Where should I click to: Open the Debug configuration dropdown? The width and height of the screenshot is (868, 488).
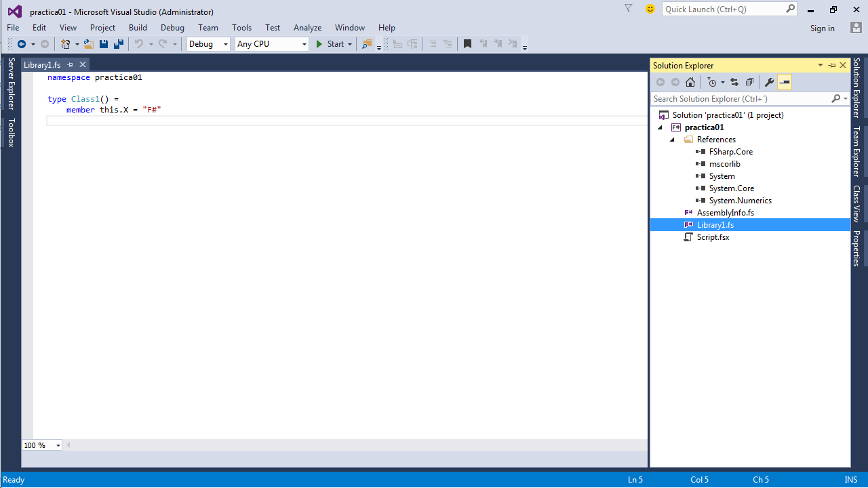[208, 44]
